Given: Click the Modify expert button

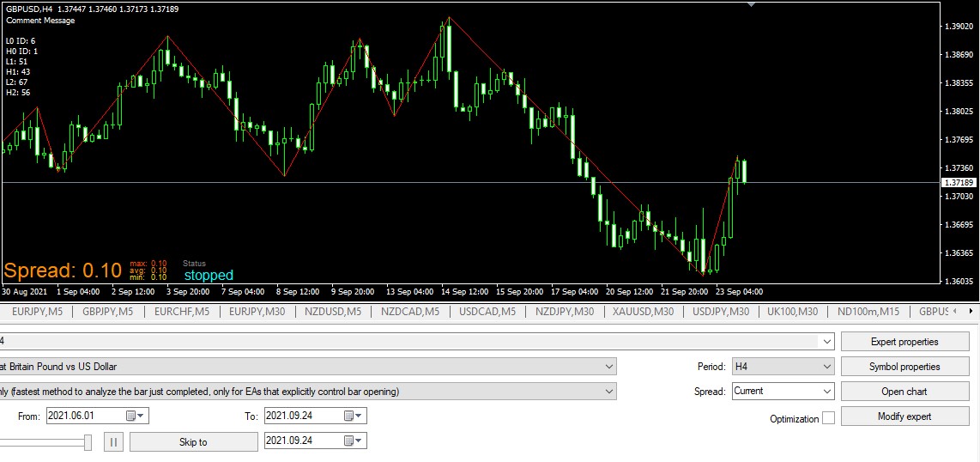Looking at the screenshot, I should [904, 416].
